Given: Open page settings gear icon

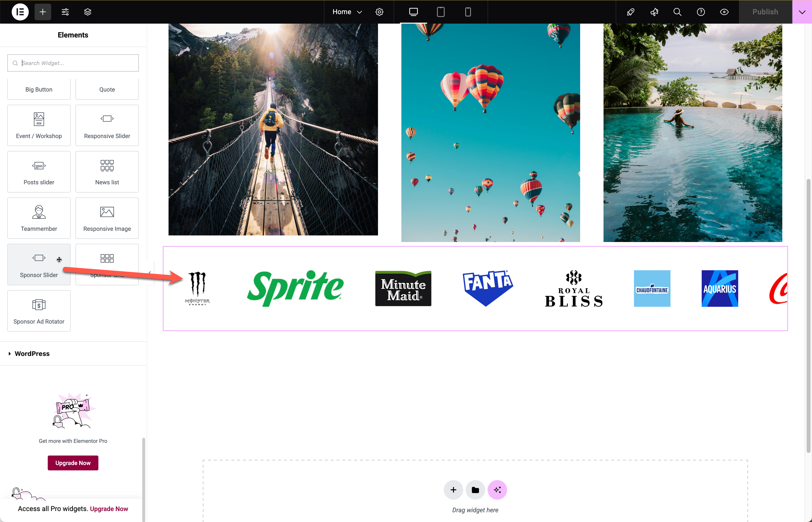Looking at the screenshot, I should coord(379,12).
